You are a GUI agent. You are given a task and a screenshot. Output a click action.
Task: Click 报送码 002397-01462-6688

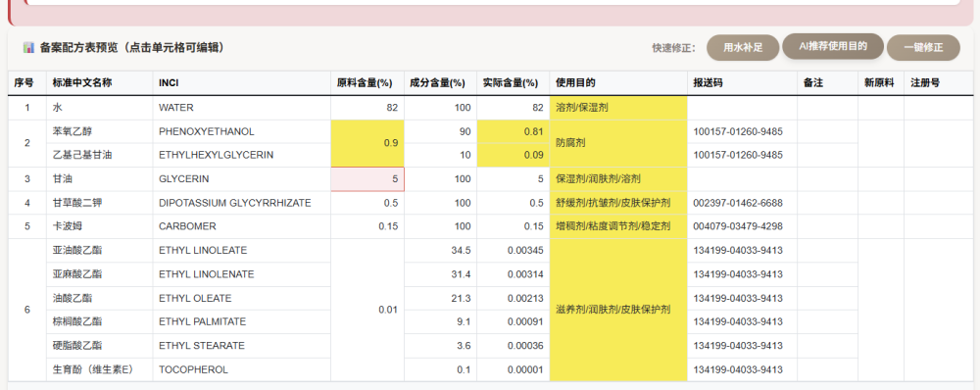click(x=743, y=203)
